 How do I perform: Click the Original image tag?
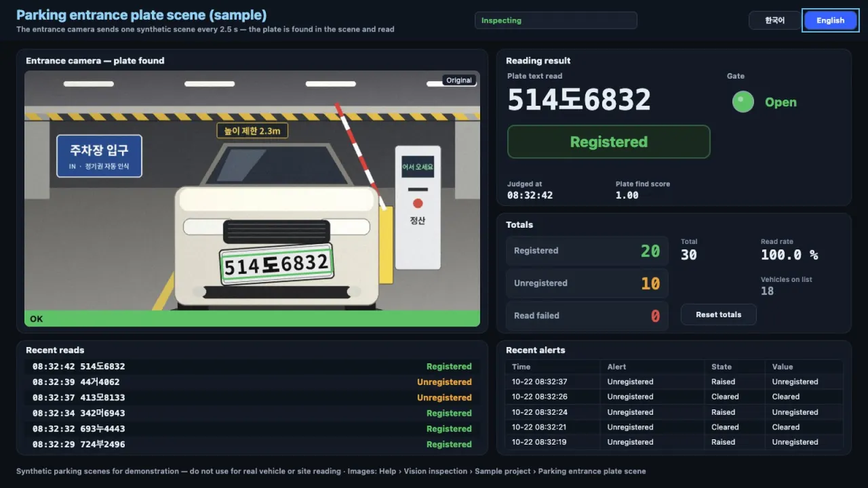pos(458,80)
